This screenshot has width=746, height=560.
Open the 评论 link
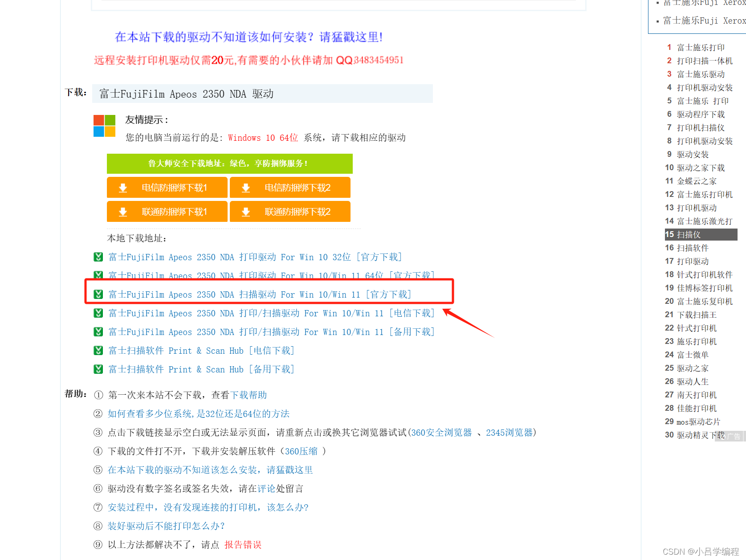(266, 489)
